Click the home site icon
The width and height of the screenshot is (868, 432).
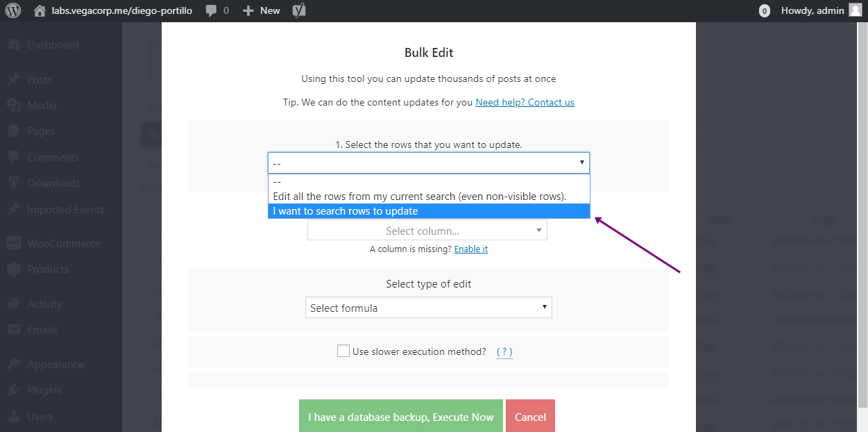click(40, 10)
